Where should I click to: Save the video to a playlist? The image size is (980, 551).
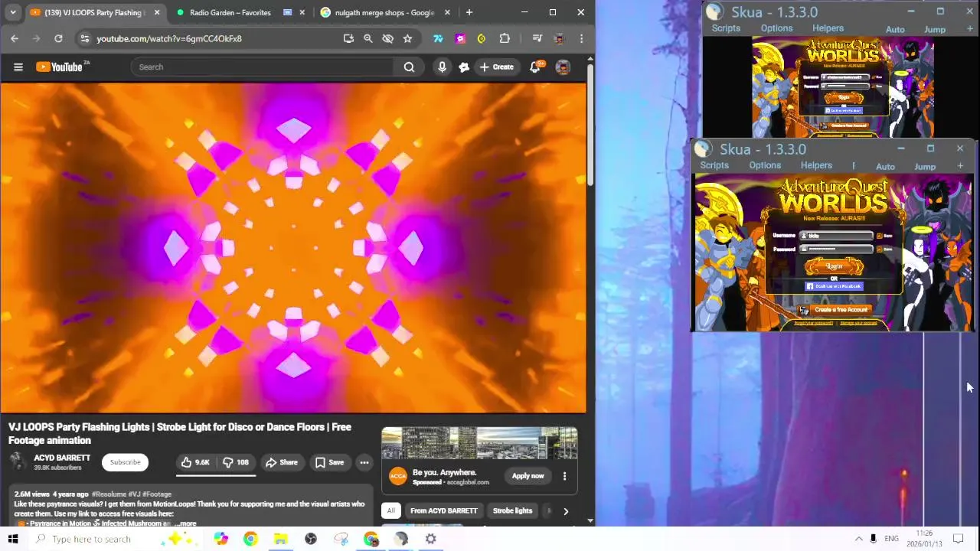[x=329, y=462]
